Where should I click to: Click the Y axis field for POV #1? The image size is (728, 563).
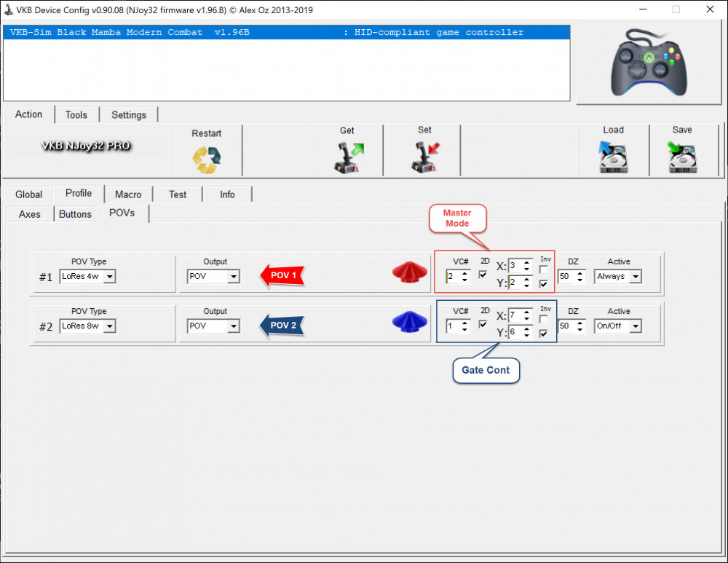tap(515, 283)
